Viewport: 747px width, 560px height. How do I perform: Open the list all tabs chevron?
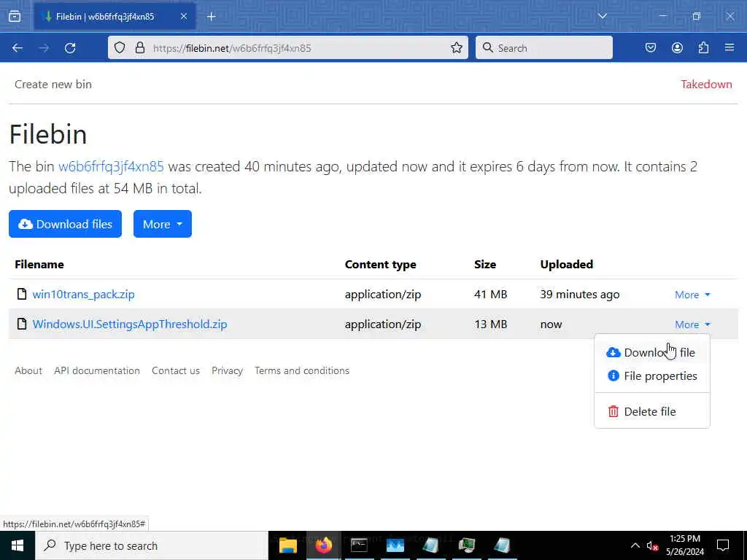602,16
